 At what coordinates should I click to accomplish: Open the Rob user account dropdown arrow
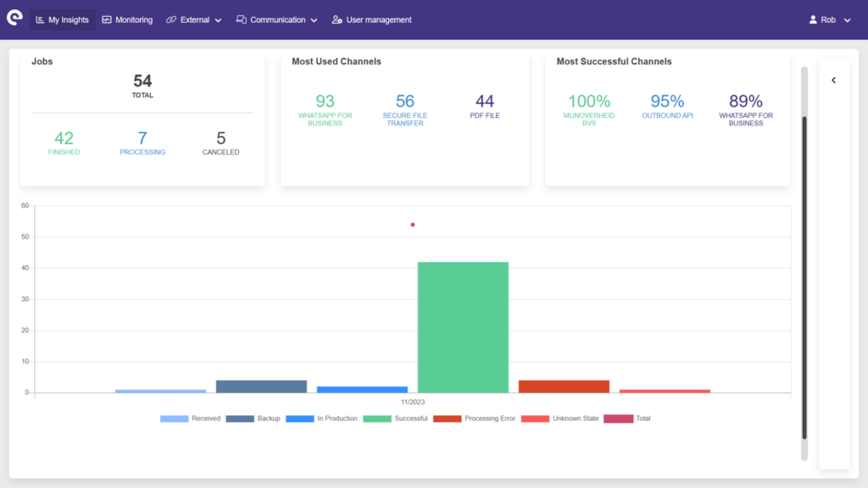coord(847,20)
